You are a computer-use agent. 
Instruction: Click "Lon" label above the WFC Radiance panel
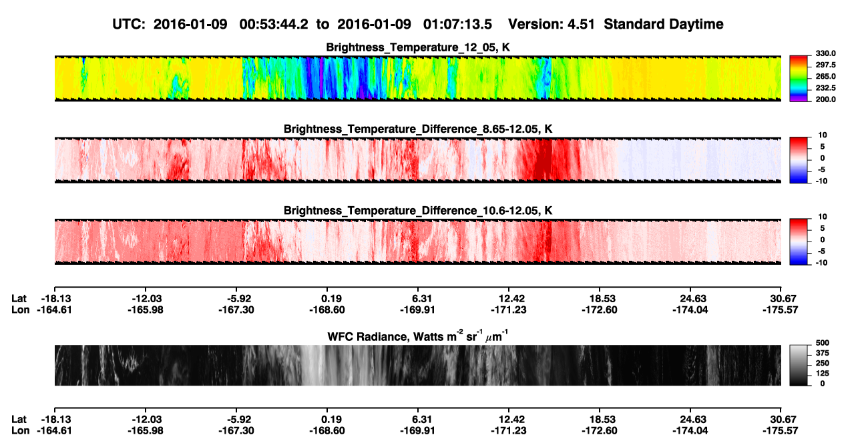[x=21, y=310]
